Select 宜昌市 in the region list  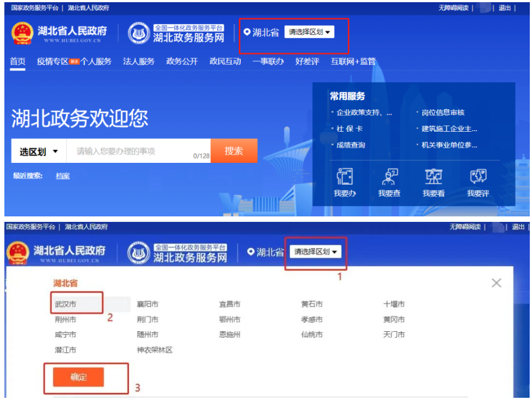230,304
